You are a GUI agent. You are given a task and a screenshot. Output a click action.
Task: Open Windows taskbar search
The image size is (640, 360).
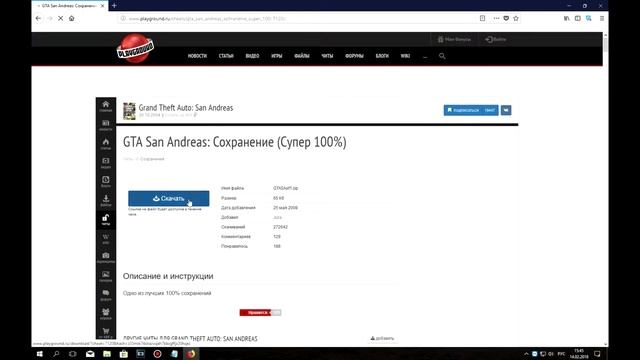pyautogui.click(x=56, y=354)
